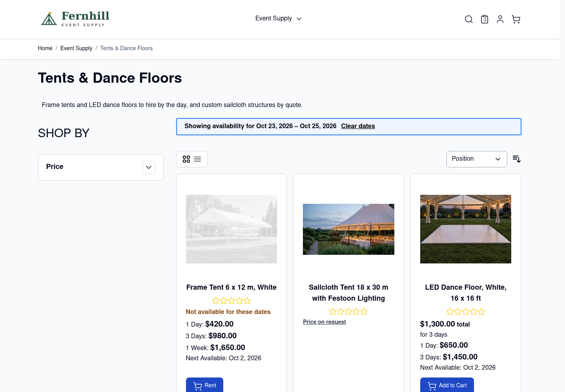Screen dimensions: 565x392
Task: Add LED Dance Floor to cart
Action: [447, 385]
